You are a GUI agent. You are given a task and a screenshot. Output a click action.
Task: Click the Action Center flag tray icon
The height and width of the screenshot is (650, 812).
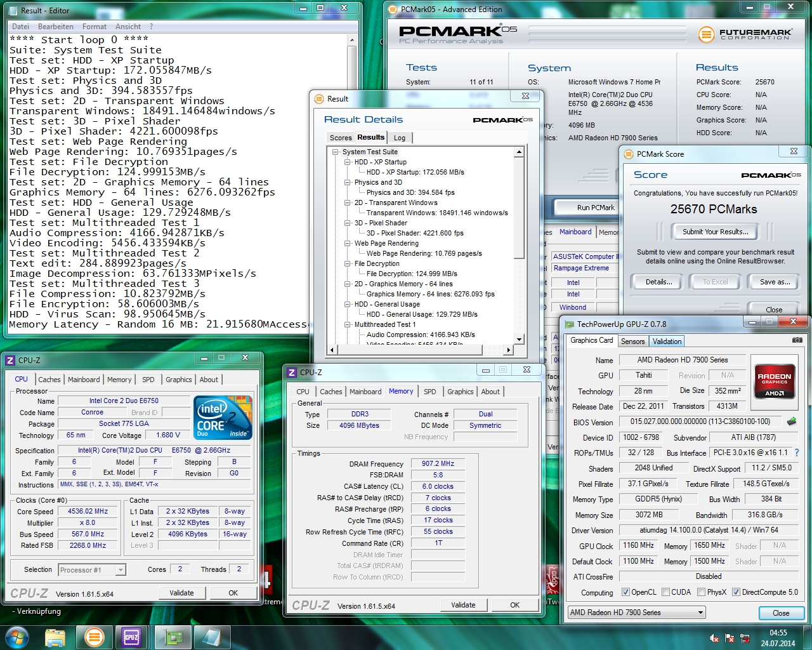[x=730, y=638]
